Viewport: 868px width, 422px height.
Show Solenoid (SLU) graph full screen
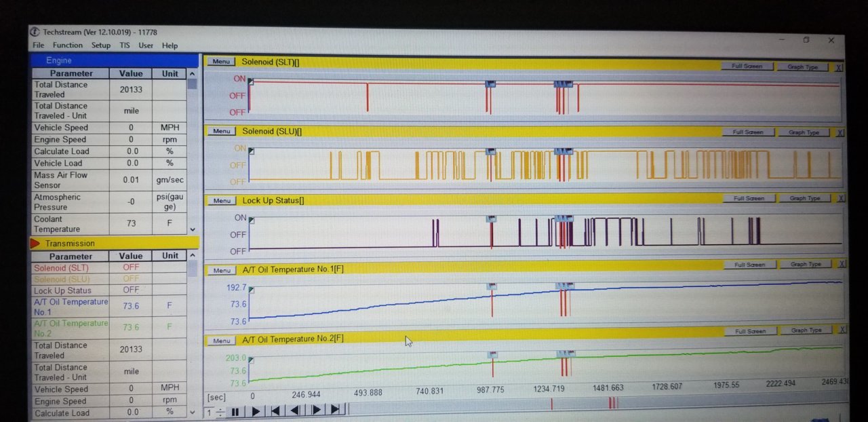(x=747, y=132)
